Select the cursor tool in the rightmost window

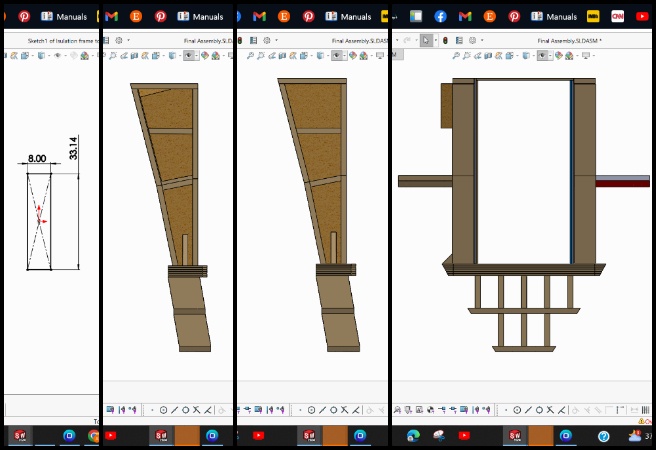(x=426, y=40)
